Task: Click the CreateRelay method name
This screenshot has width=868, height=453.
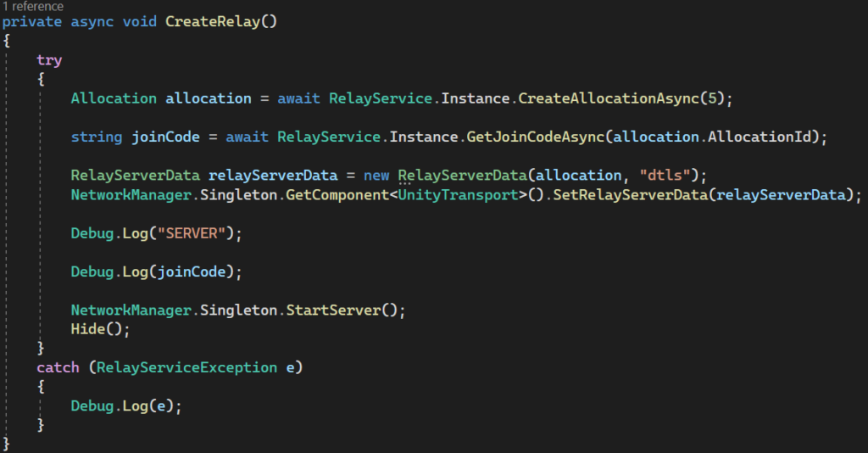Action: (x=216, y=21)
